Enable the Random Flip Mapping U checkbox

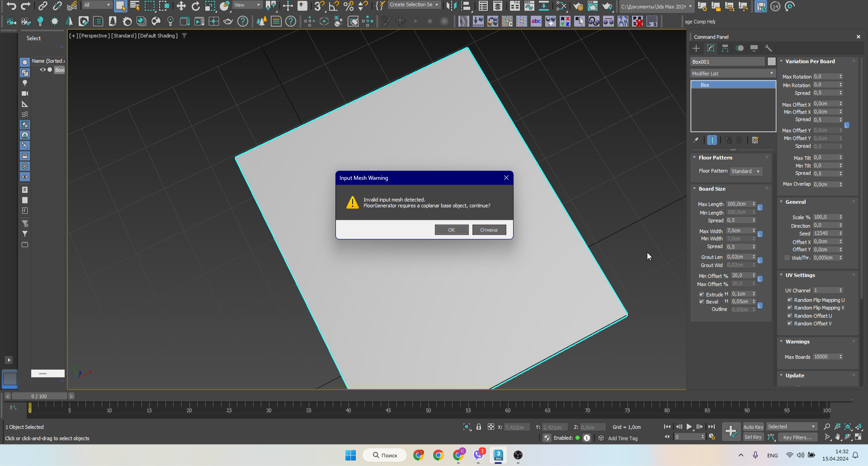790,300
